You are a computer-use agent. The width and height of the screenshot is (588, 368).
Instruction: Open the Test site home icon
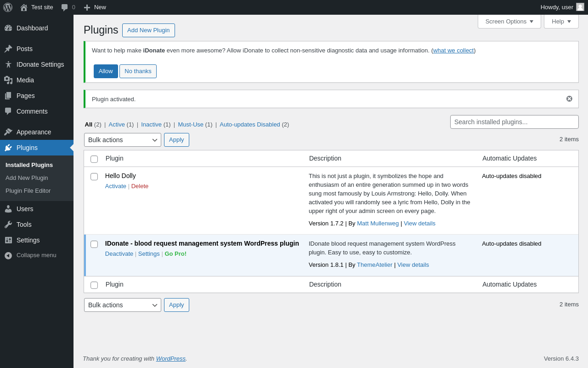click(24, 7)
